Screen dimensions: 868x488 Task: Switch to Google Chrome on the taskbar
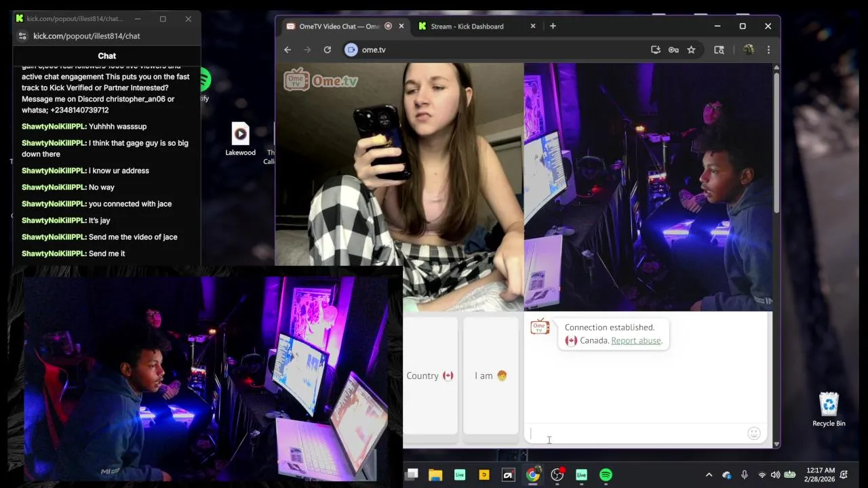point(533,474)
